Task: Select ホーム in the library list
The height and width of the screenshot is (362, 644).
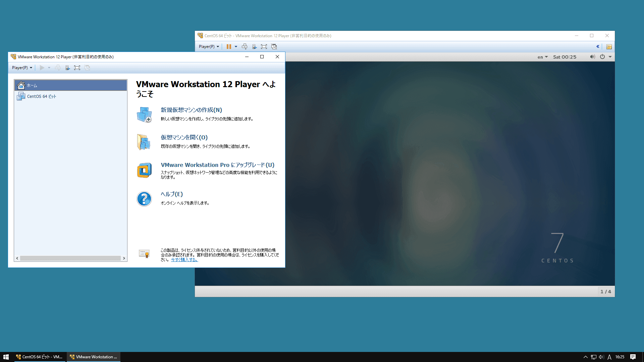Action: pos(70,85)
